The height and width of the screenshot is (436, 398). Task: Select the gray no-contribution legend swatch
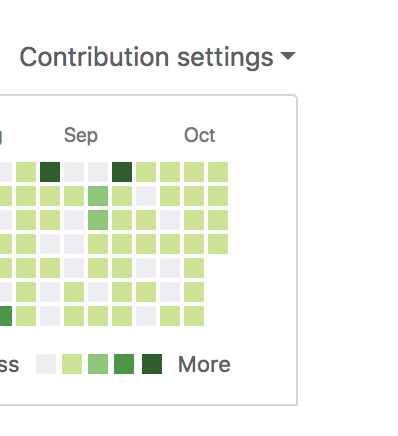coord(46,364)
